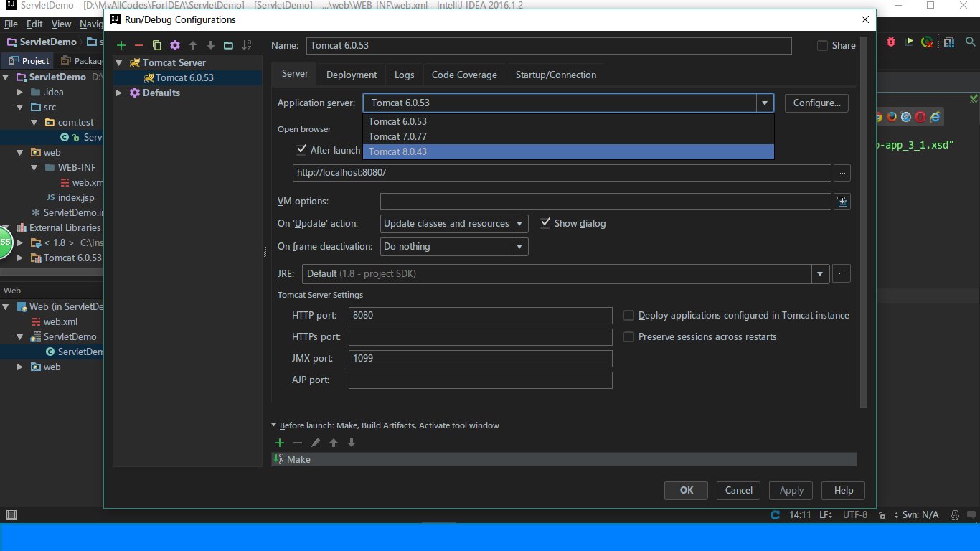Remove the before launch task
The width and height of the screenshot is (980, 551).
(298, 443)
